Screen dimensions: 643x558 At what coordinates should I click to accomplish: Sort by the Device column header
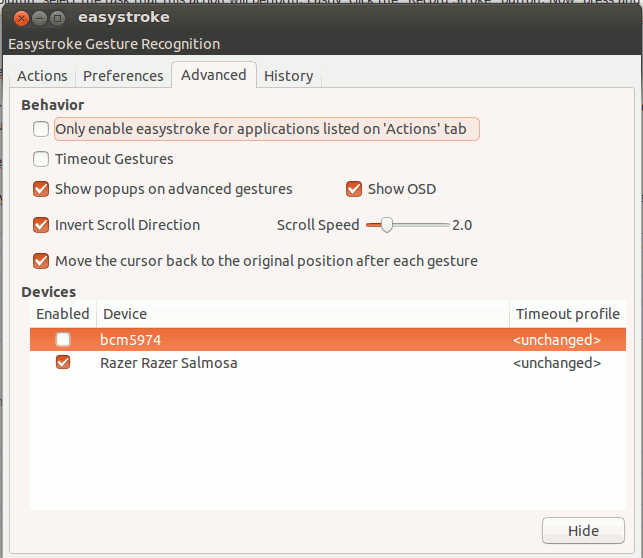[x=303, y=314]
